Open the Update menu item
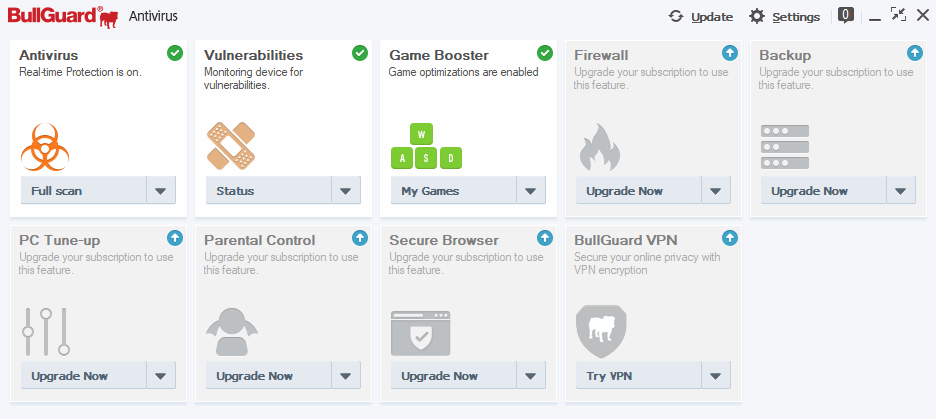Image resolution: width=936 pixels, height=419 pixels. (701, 16)
